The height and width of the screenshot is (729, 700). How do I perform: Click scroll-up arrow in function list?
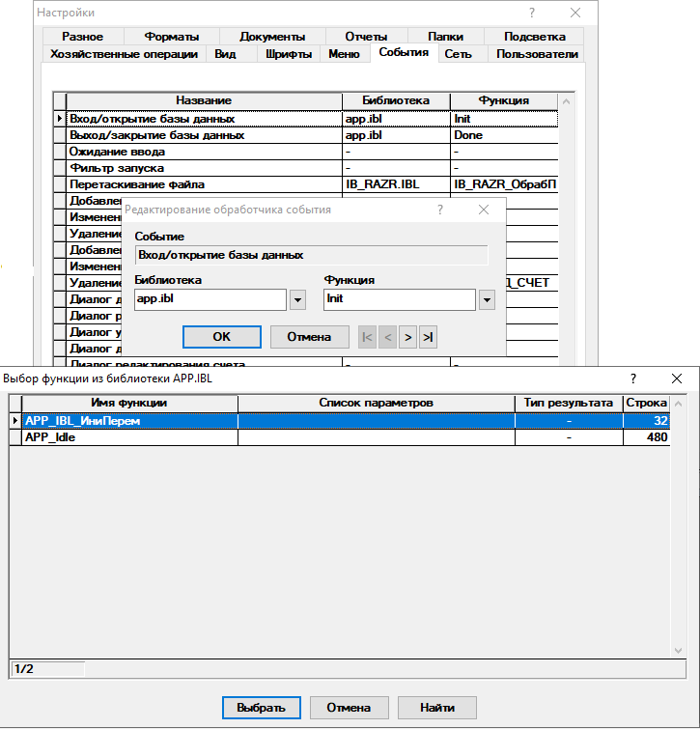click(678, 404)
